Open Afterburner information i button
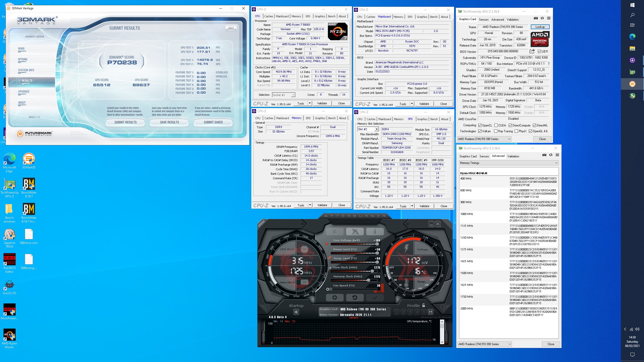 point(375,231)
